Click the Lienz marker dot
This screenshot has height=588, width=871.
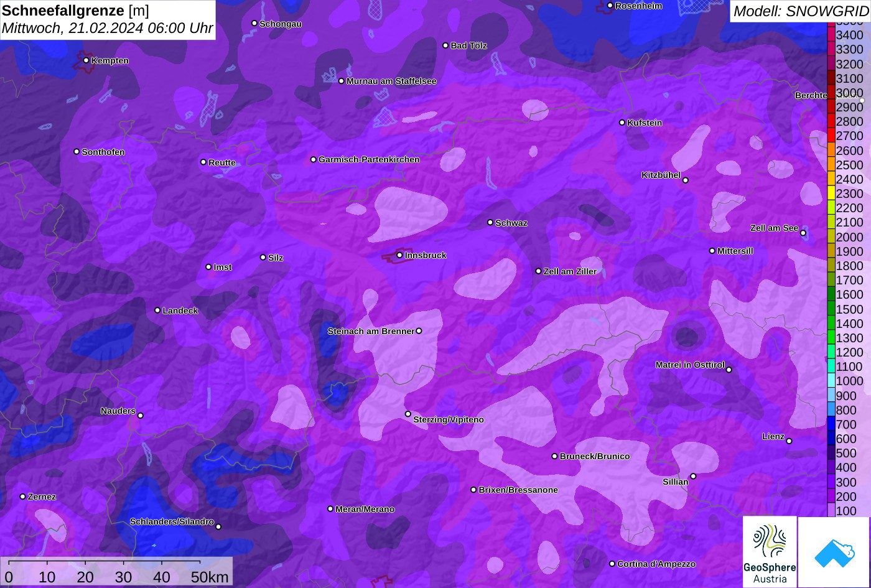789,441
